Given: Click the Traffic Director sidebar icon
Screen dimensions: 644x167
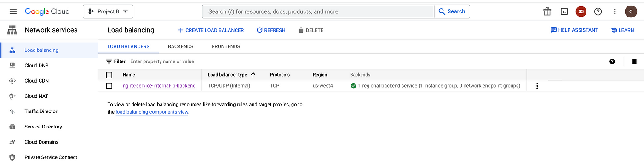Looking at the screenshot, I should click(x=12, y=111).
